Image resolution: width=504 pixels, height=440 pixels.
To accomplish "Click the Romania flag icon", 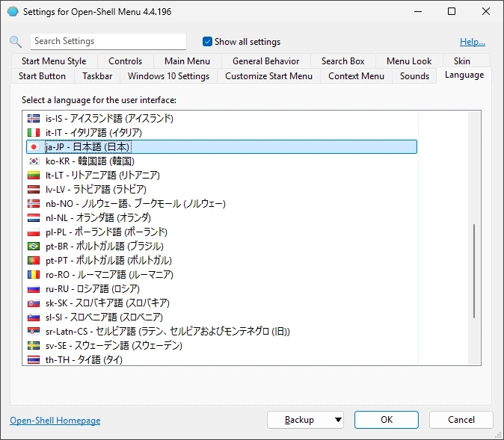I will (x=34, y=275).
